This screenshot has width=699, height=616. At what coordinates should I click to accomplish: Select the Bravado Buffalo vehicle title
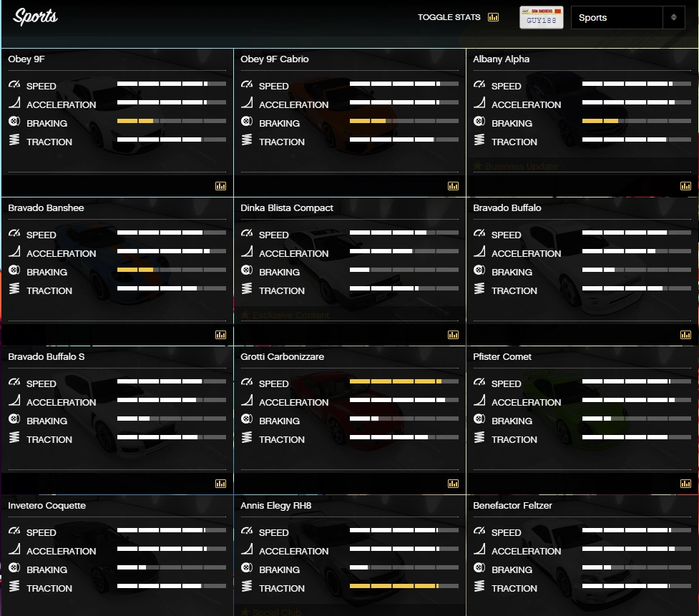[507, 207]
